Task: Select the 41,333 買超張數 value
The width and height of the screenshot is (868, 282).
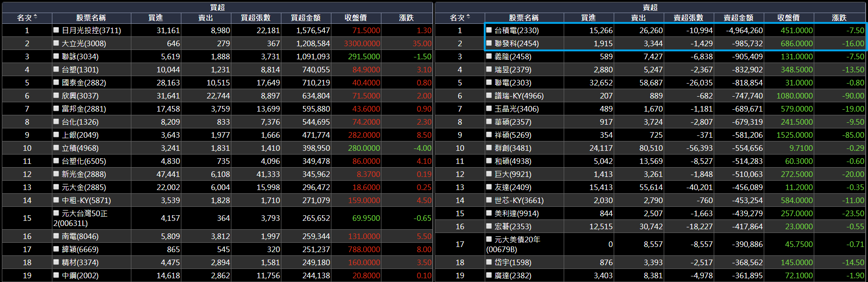Action: click(268, 174)
